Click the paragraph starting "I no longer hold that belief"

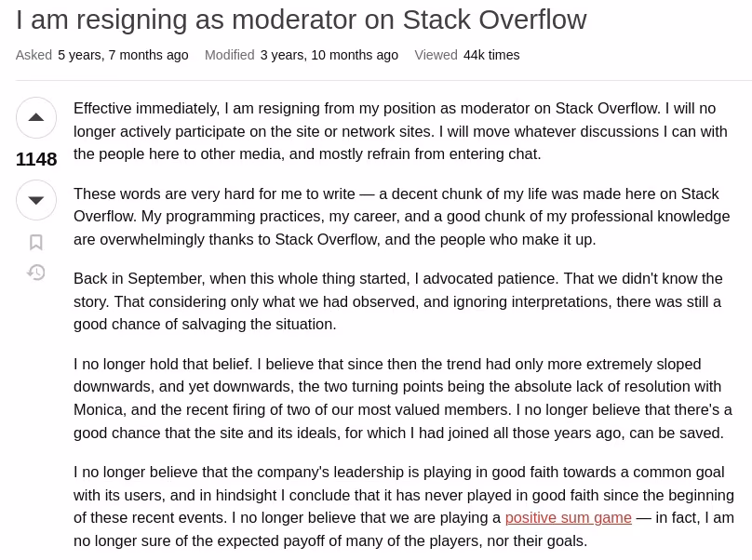(x=403, y=398)
